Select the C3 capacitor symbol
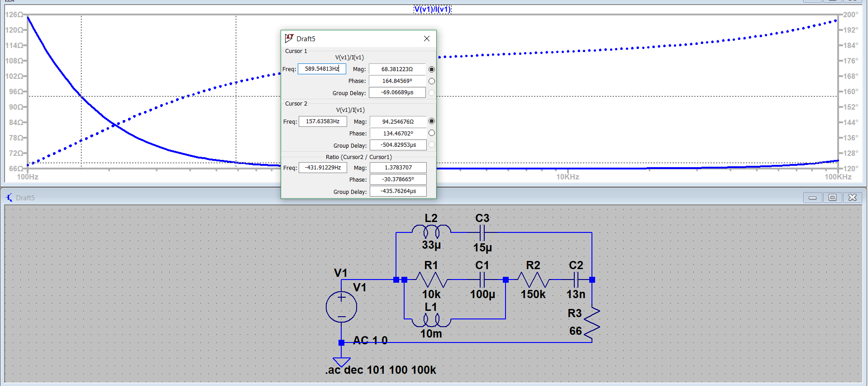This screenshot has width=868, height=386. pos(482,233)
